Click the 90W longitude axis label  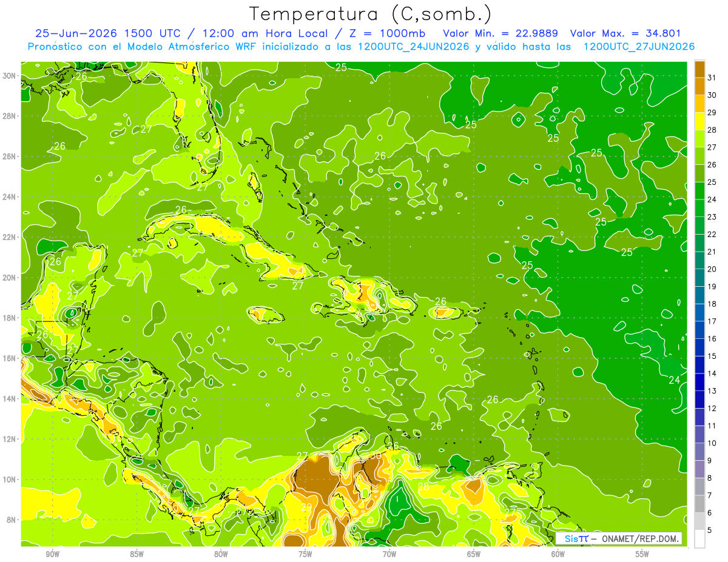point(52,555)
